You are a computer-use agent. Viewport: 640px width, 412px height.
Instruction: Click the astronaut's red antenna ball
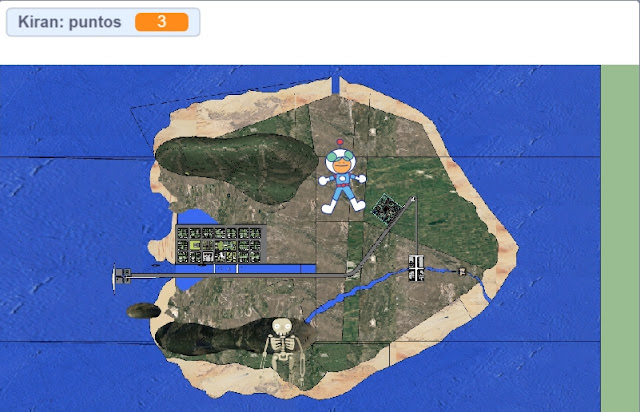[340, 143]
